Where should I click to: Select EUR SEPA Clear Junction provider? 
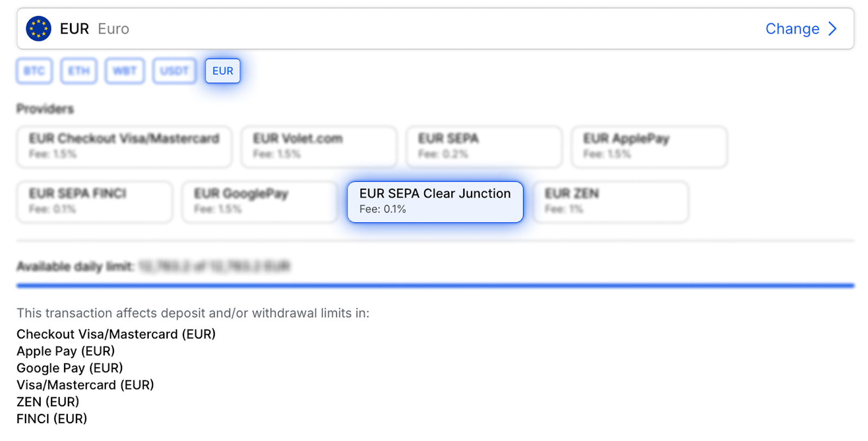point(435,202)
